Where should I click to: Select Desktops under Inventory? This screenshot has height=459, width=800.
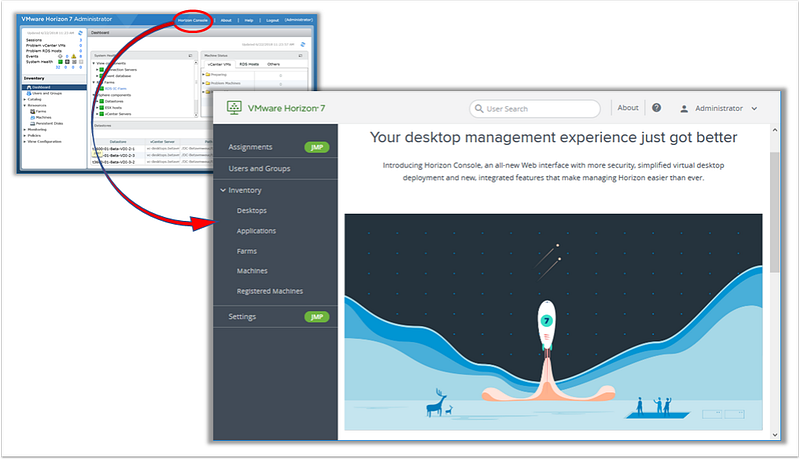[252, 210]
